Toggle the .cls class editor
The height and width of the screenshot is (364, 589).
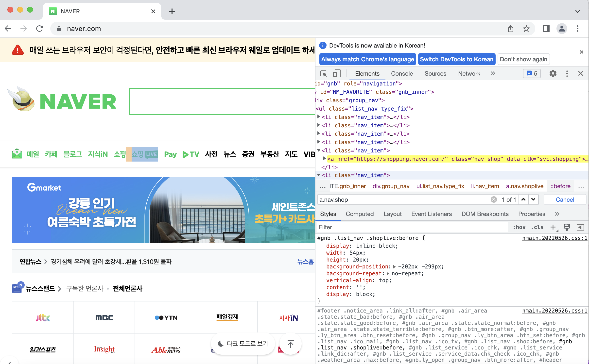pos(537,227)
